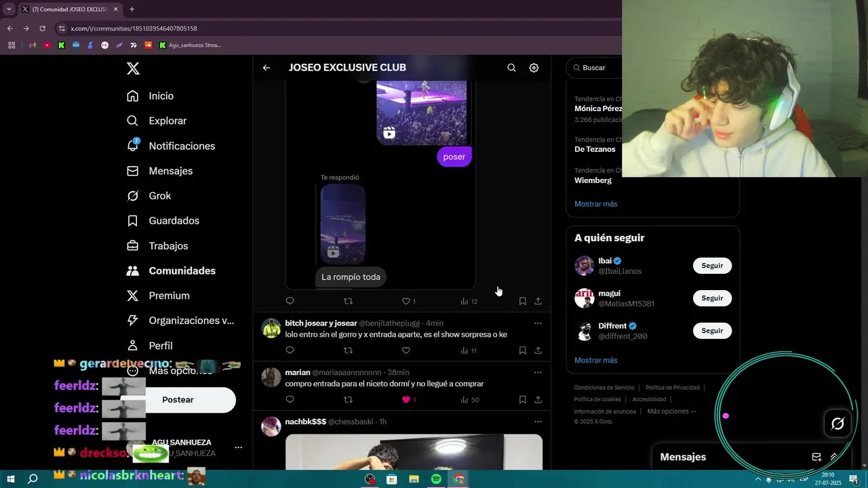Follow Ibai with the Seguir button
The image size is (868, 488).
712,266
